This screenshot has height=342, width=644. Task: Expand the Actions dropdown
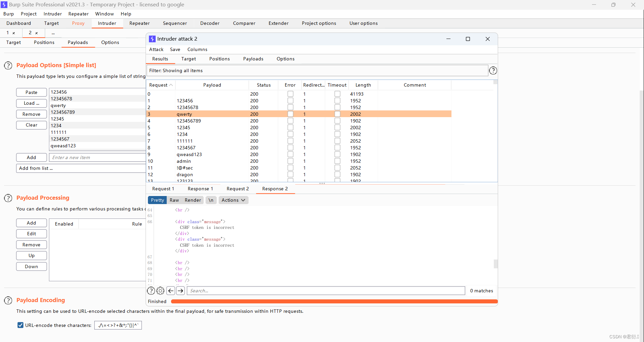click(233, 200)
